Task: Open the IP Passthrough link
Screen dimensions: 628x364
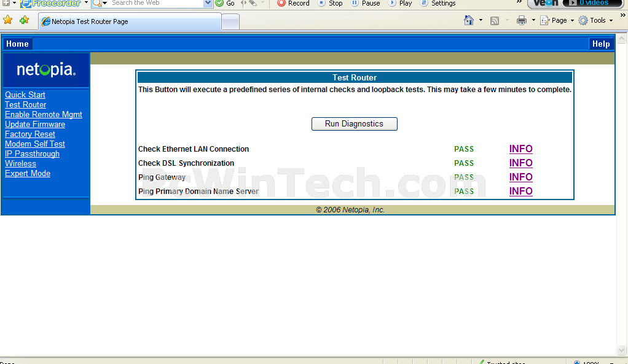Action: [32, 154]
